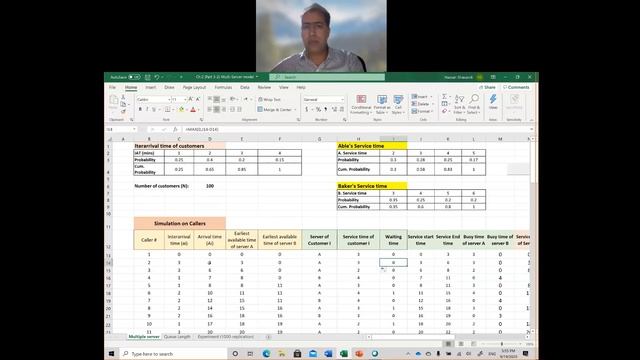Viewport: 640px width, 360px height.
Task: Open Microsoft Edge from taskbar
Action: [x=266, y=353]
